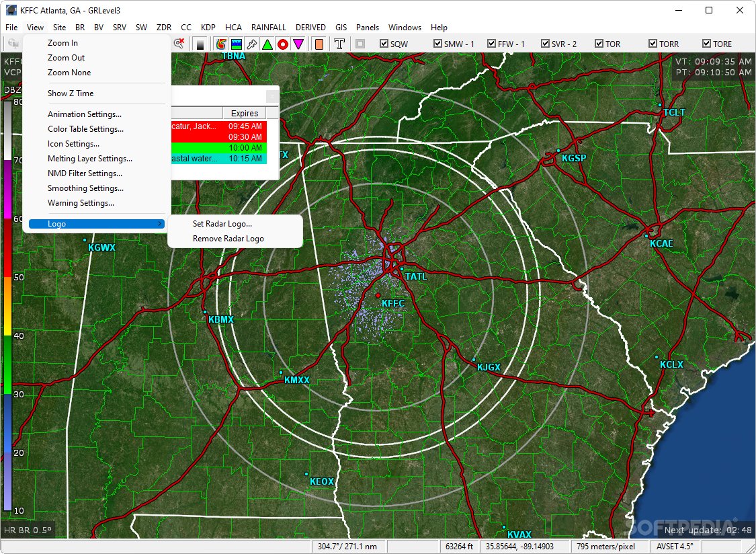756x554 pixels.
Task: Select the KFFC radar site marker
Action: click(x=378, y=295)
